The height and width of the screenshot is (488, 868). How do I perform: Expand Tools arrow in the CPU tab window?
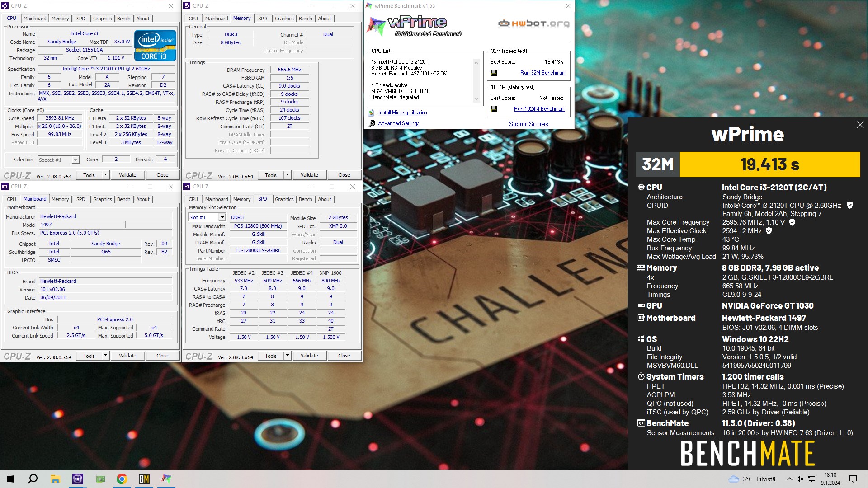[106, 175]
